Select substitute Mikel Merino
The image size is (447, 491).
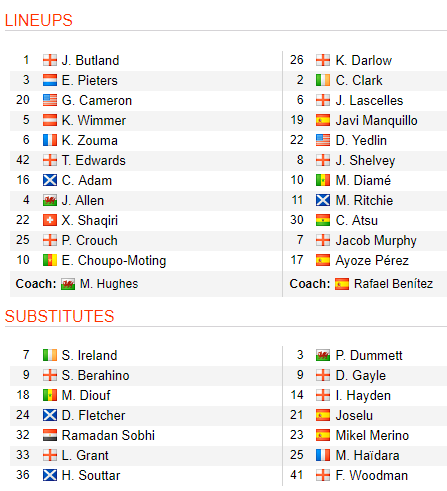[x=372, y=435]
